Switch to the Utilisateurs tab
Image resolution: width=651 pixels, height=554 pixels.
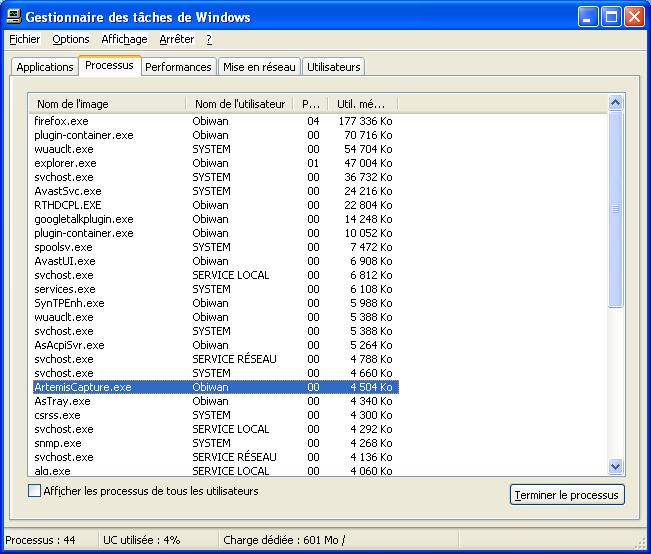pos(333,67)
